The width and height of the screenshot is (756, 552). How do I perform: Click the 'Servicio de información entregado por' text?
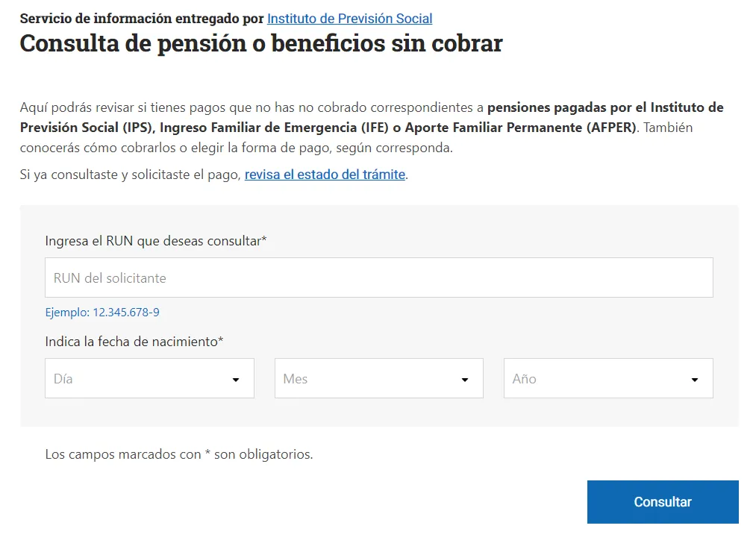click(x=142, y=19)
